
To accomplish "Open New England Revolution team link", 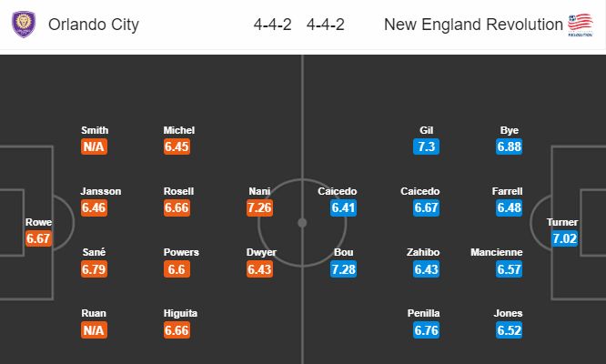I will [473, 25].
